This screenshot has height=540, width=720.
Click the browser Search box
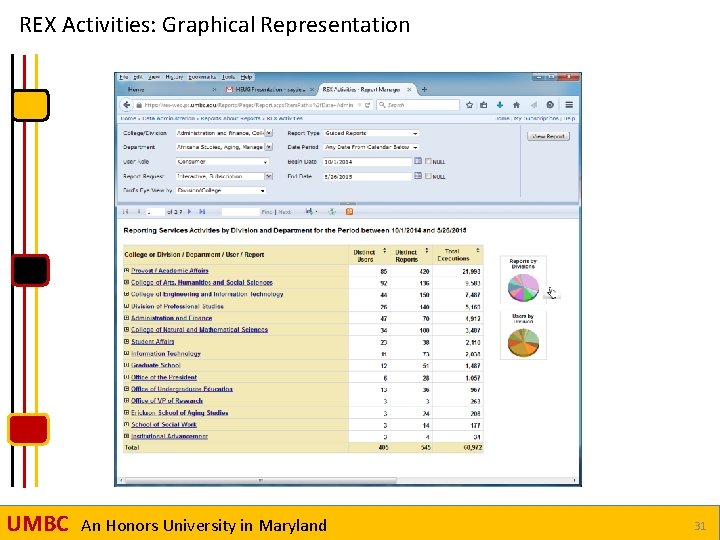point(418,105)
